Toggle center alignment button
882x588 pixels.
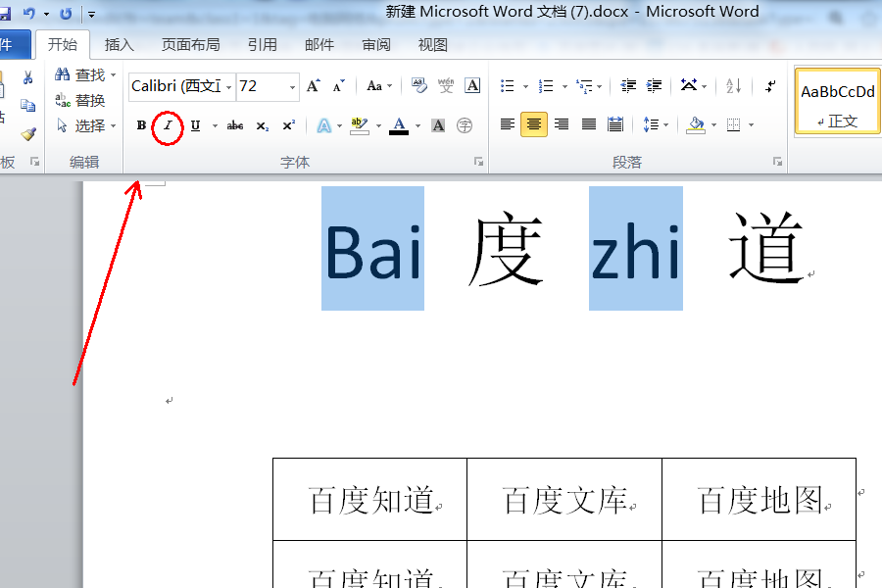(x=534, y=124)
